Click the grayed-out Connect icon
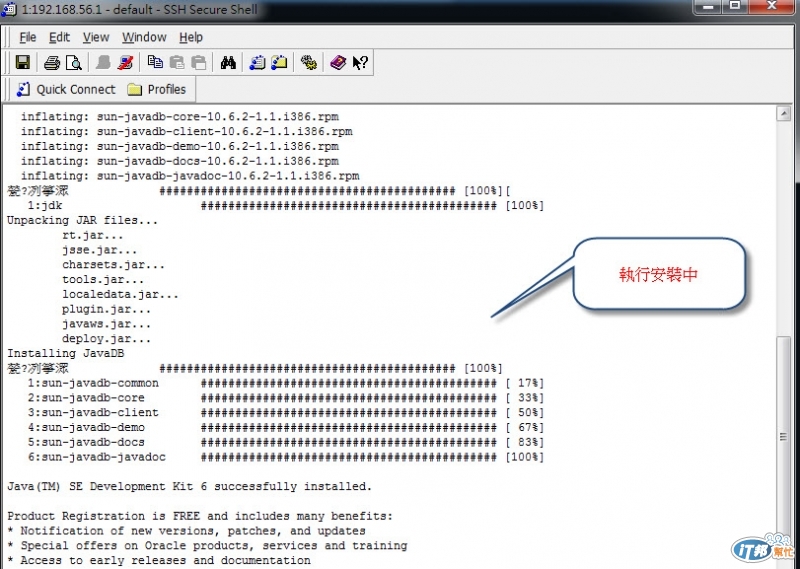The image size is (800, 569). [103, 62]
